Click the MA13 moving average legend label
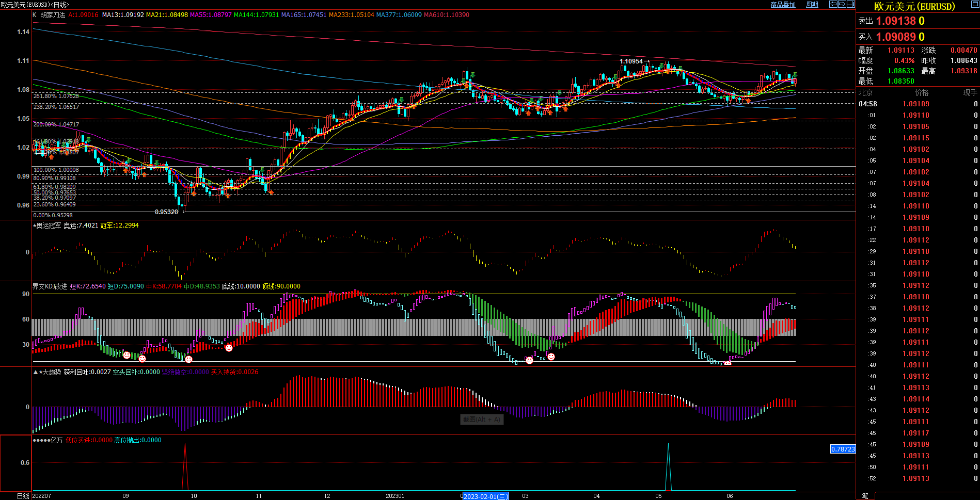The width and height of the screenshot is (980, 500). (x=123, y=15)
